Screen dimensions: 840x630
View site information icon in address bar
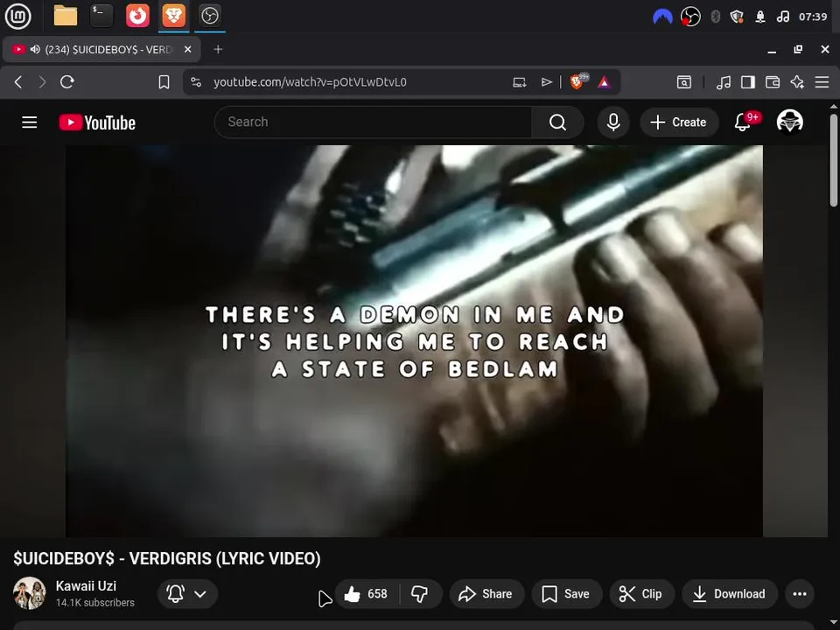click(x=196, y=82)
